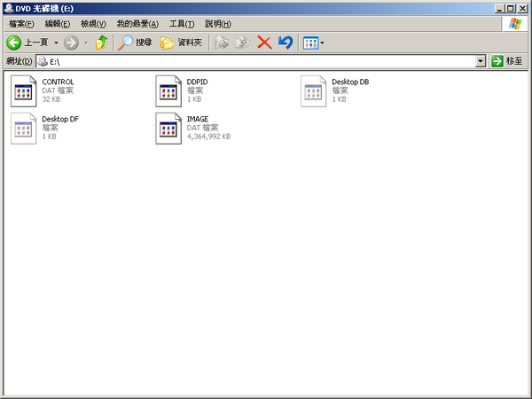This screenshot has width=532, height=399.
Task: Select the Desktop DF file icon
Action: (23, 129)
